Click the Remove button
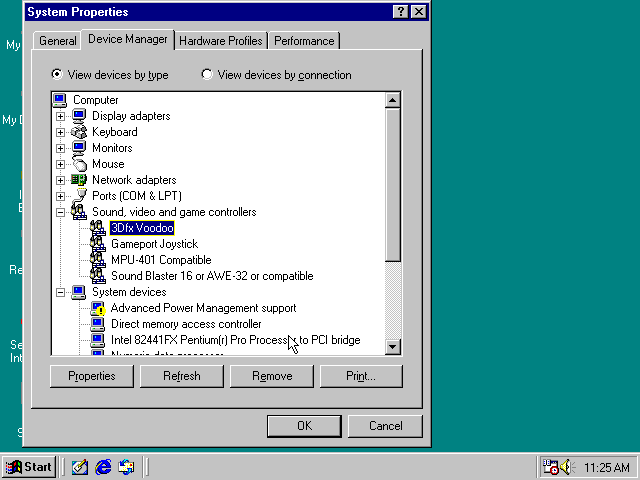This screenshot has height=480, width=640. point(272,376)
